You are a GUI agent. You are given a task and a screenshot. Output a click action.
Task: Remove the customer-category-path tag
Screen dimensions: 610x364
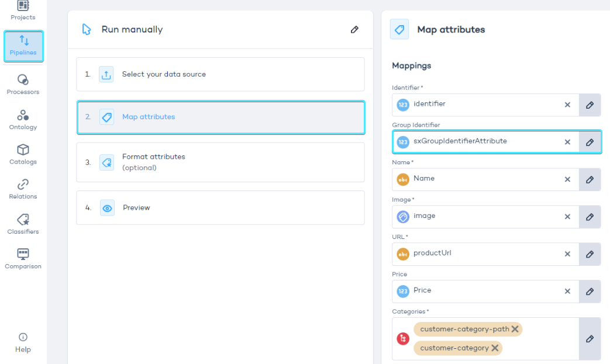515,330
